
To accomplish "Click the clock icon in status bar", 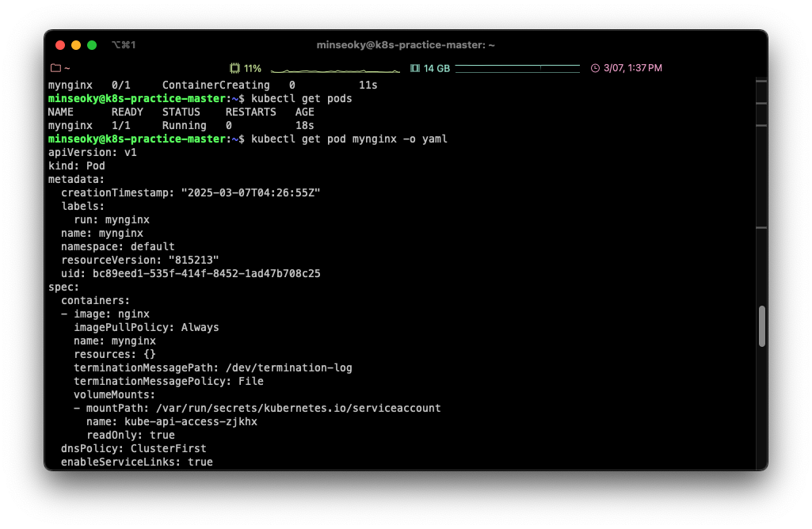I will [x=596, y=68].
